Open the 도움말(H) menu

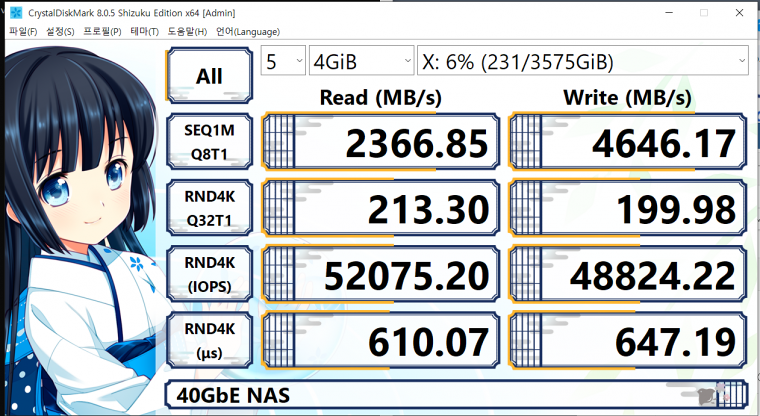pos(187,32)
